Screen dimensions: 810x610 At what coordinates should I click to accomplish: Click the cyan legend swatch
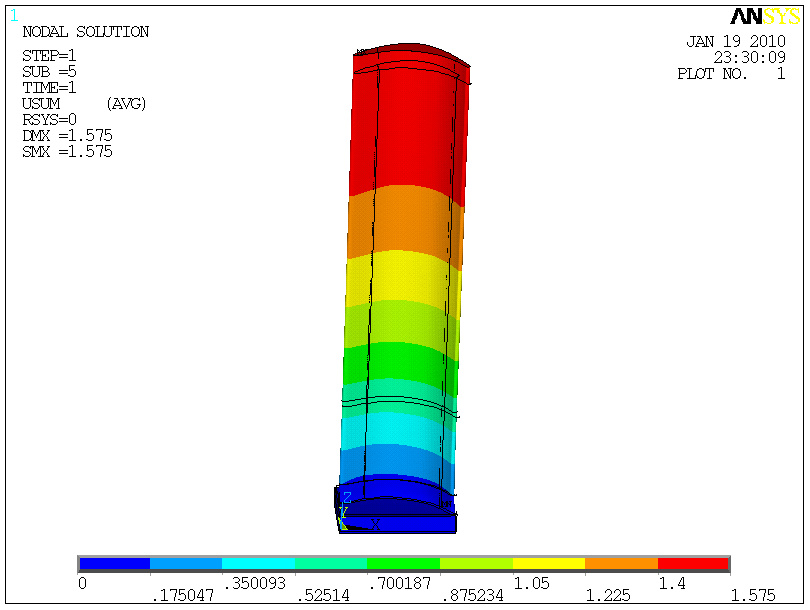[x=258, y=564]
